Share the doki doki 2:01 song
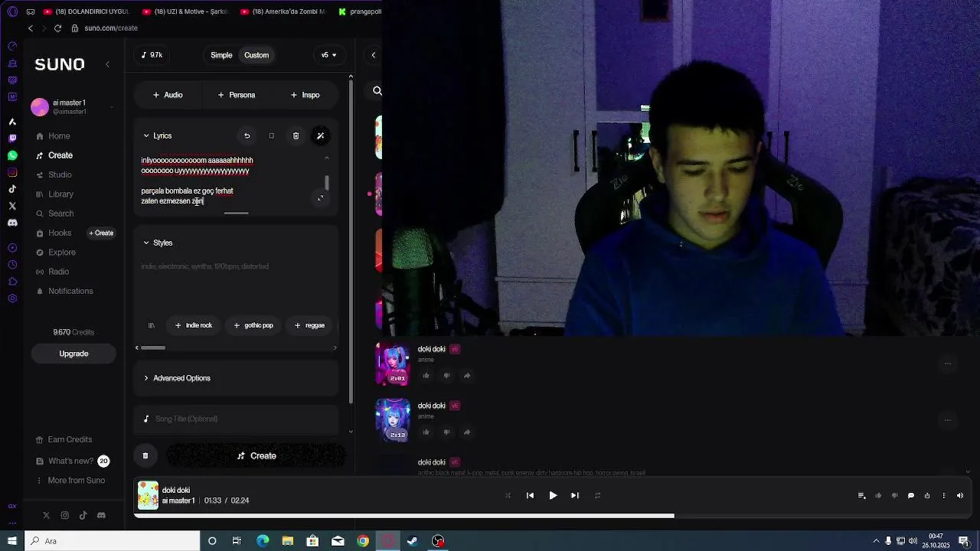 pos(466,376)
